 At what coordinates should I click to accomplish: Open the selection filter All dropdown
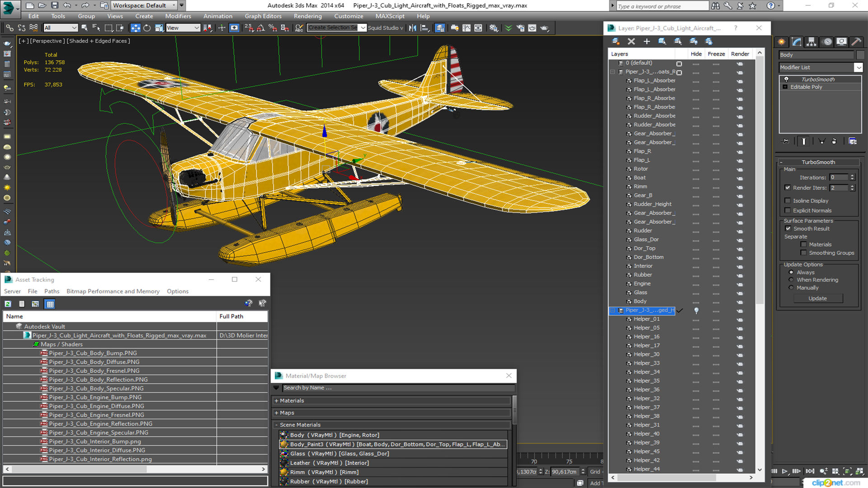[61, 28]
